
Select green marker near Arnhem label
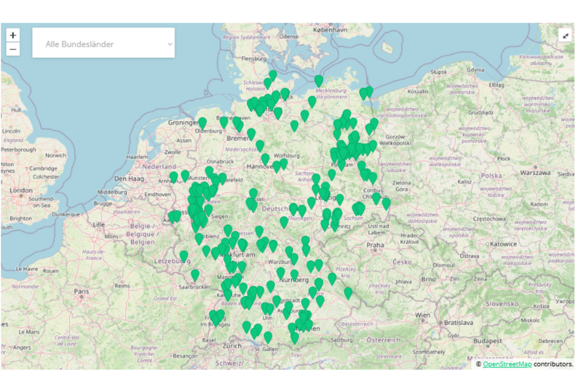(174, 177)
